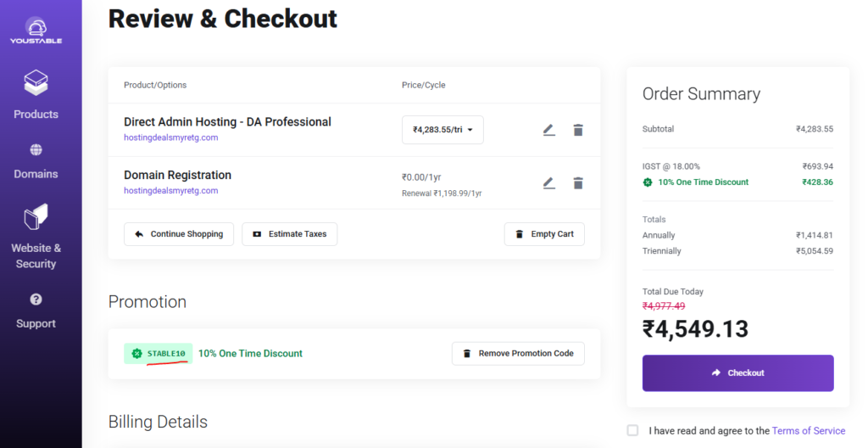The height and width of the screenshot is (448, 868).
Task: Click the Price/Cycle column header
Action: 424,85
